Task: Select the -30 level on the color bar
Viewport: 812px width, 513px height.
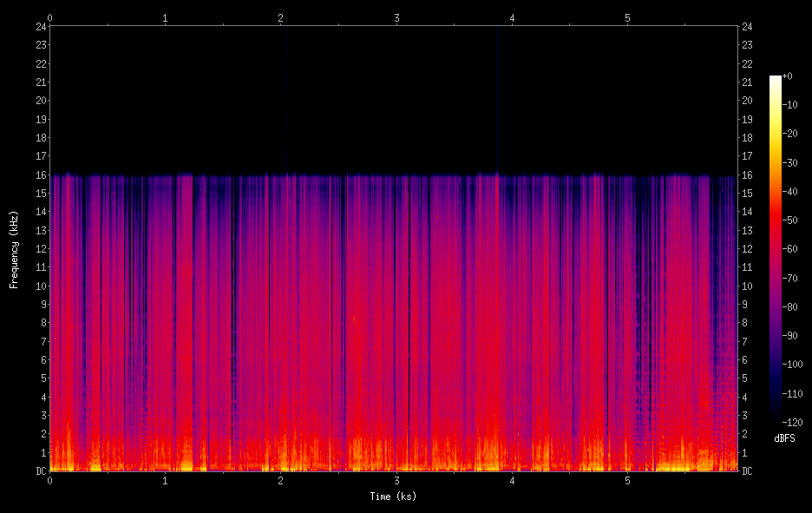Action: click(790, 163)
